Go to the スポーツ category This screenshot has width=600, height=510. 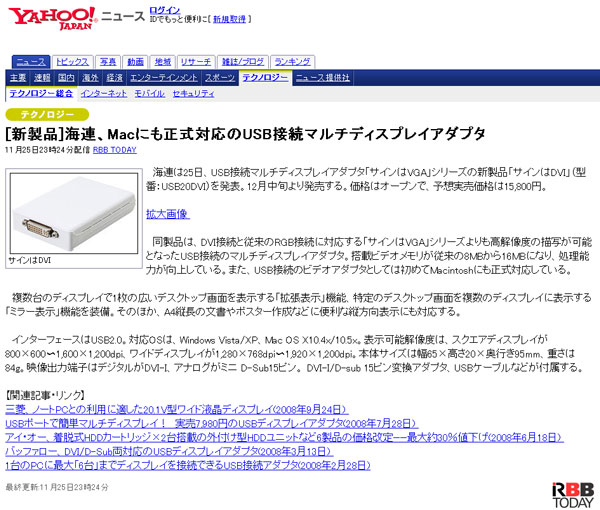click(x=220, y=78)
